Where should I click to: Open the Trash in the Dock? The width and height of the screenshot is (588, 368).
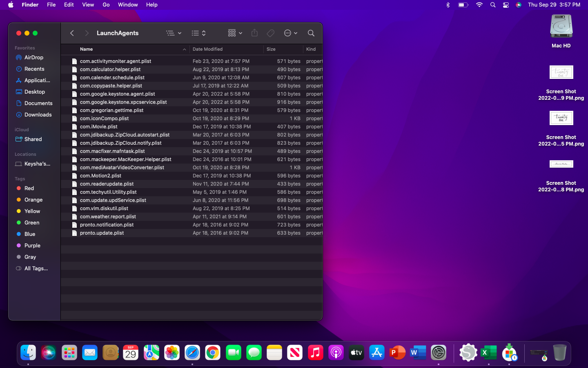pos(559,352)
